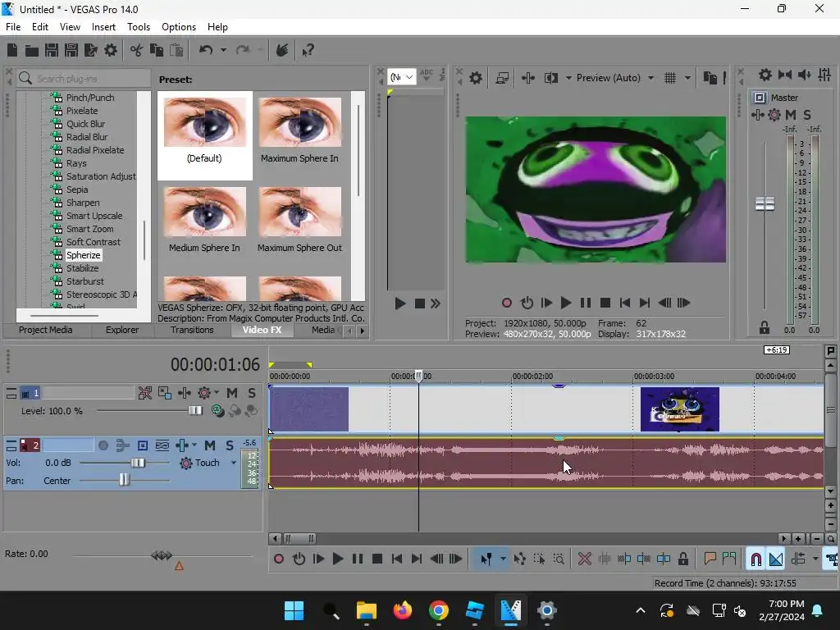Undo the last action
The width and height of the screenshot is (840, 630).
pyautogui.click(x=206, y=50)
